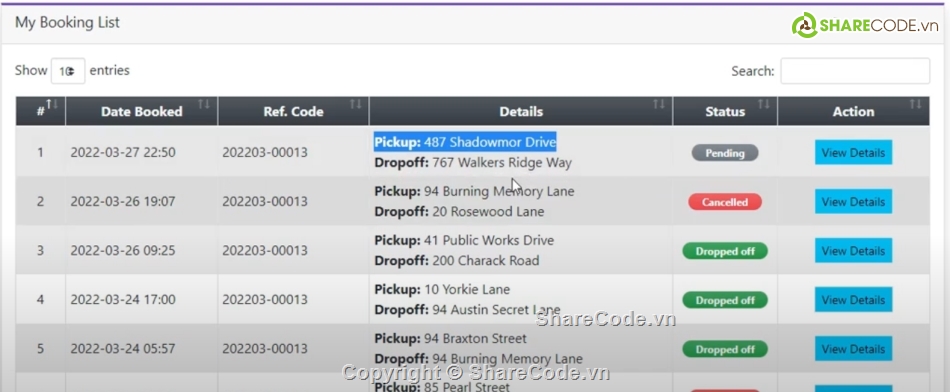Screen dimensions: 950x392
Task: Open the Show entries count dropdown
Action: click(x=68, y=71)
